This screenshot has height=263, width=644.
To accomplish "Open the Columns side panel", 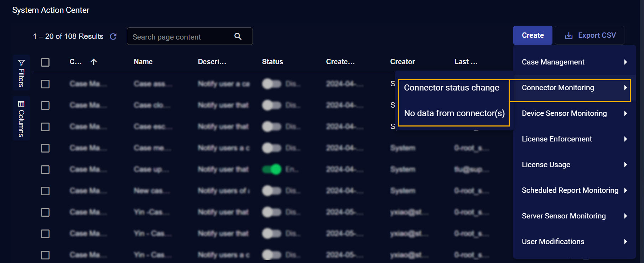I will 21,119.
